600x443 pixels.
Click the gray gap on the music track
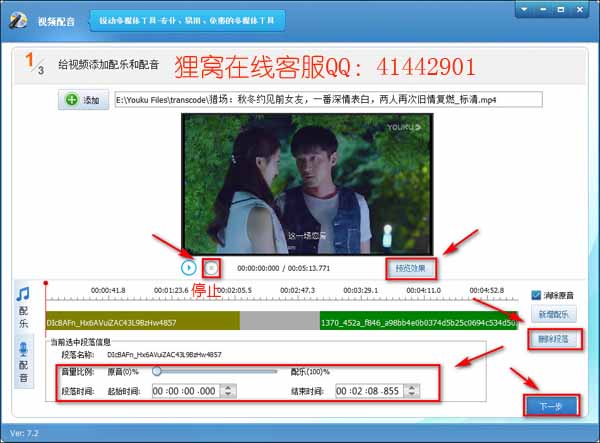(x=280, y=321)
